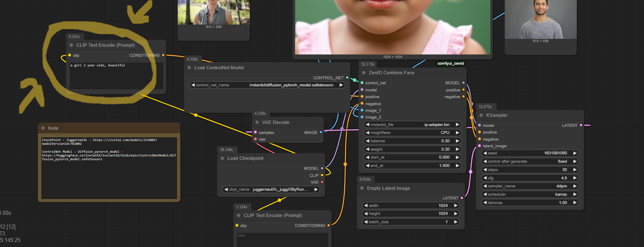Collapse the VAE Decode node dot

point(257,122)
